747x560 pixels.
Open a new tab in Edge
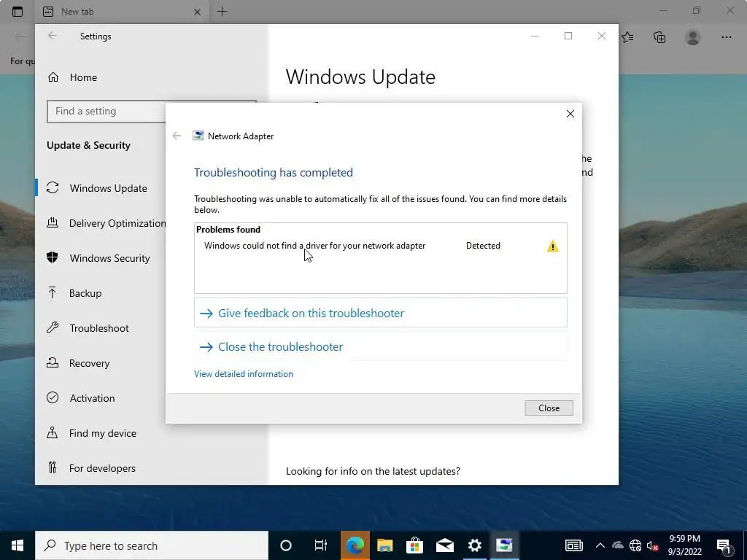click(222, 12)
